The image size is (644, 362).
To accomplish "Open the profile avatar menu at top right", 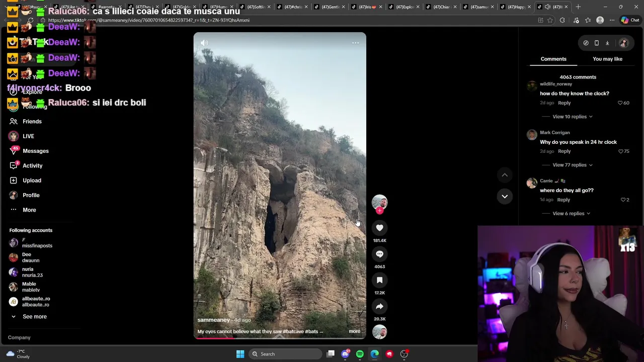I will pyautogui.click(x=623, y=43).
